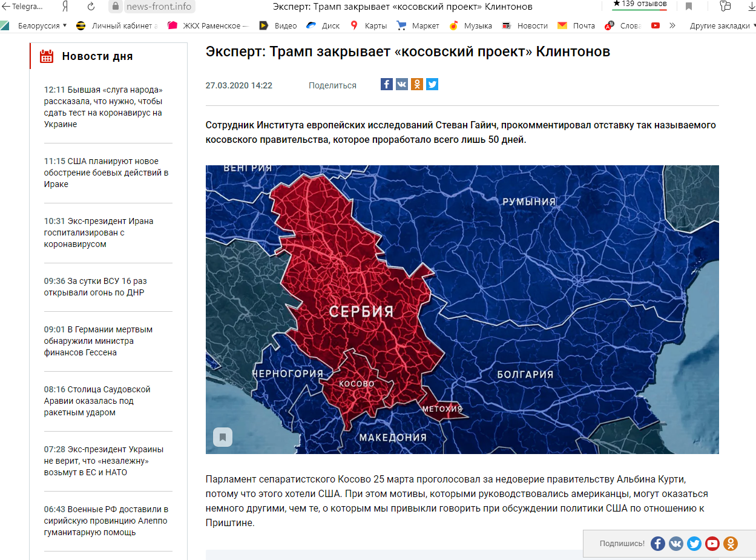Save the map image using bookmark icon

223,437
